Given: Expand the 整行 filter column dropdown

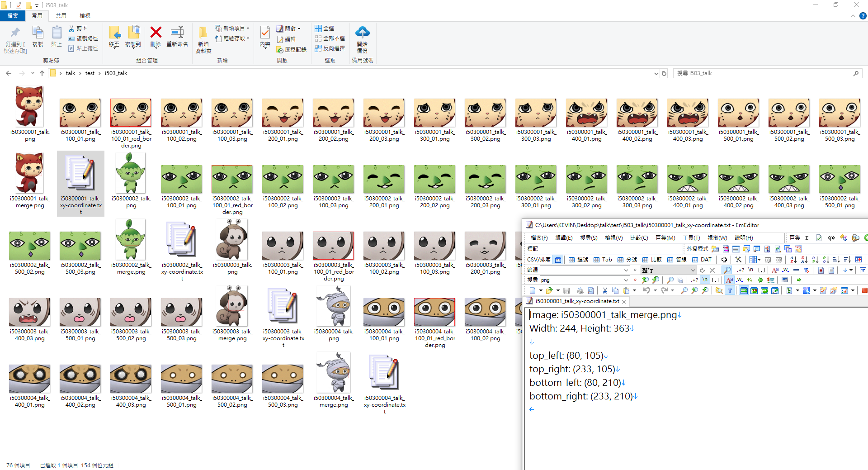Looking at the screenshot, I should point(693,270).
